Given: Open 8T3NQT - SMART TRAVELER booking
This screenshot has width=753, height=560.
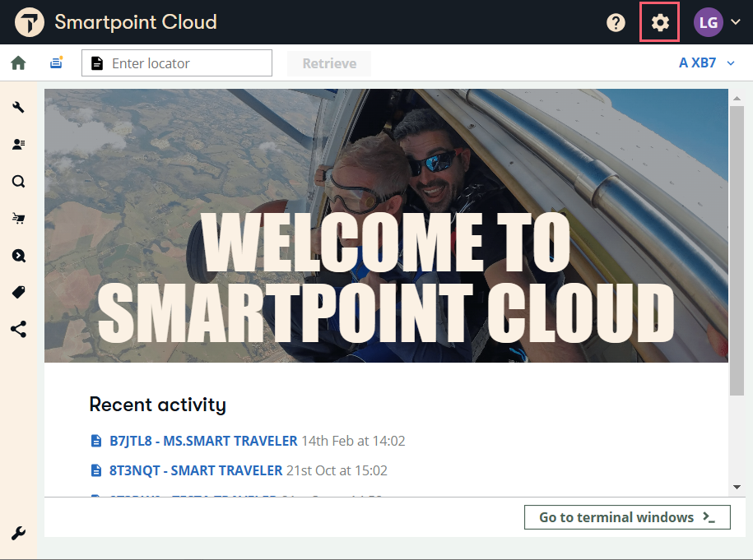Looking at the screenshot, I should click(x=196, y=470).
